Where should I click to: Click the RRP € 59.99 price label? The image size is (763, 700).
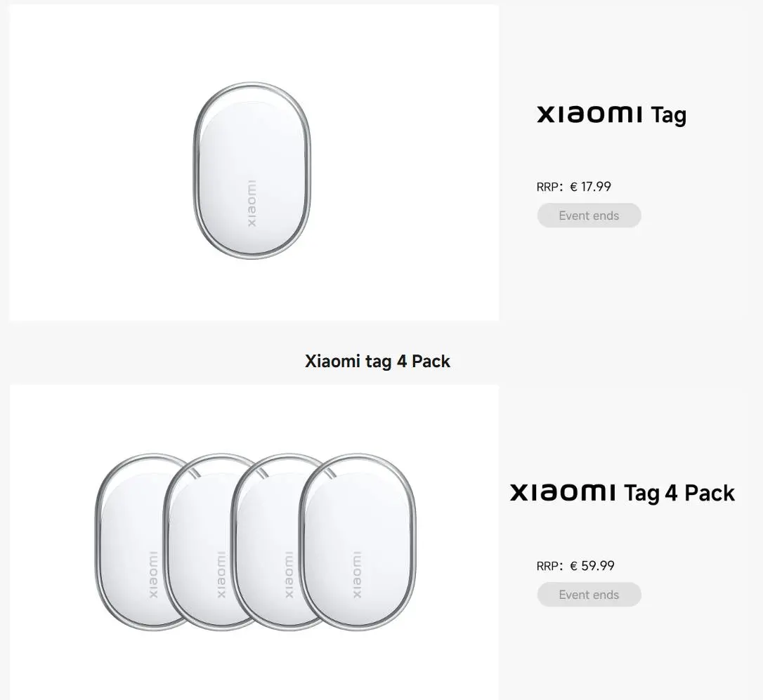(592, 565)
